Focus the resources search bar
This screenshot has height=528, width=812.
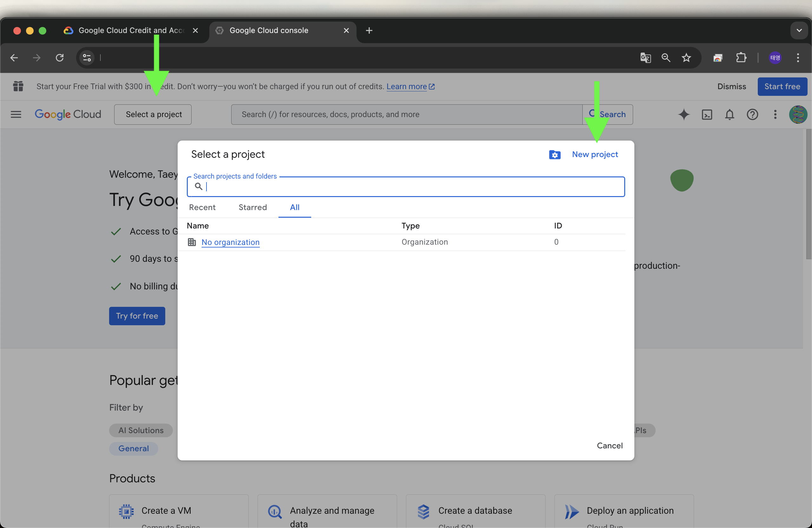pyautogui.click(x=406, y=114)
